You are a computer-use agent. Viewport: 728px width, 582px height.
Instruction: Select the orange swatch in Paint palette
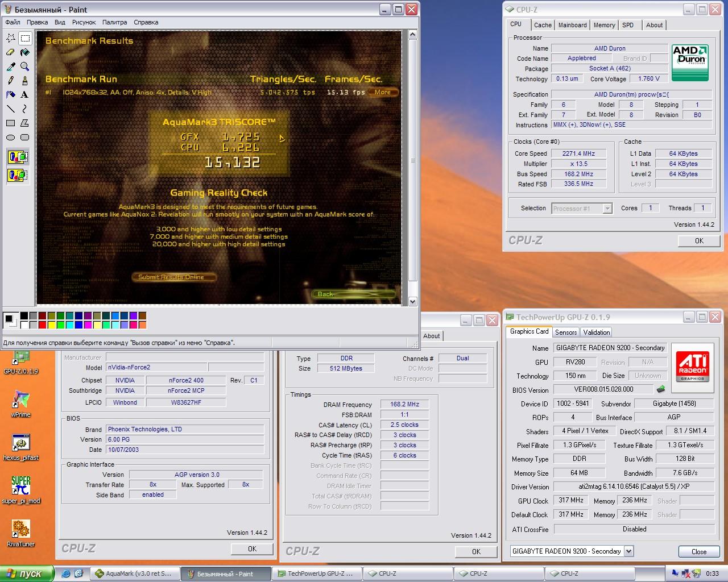[142, 325]
